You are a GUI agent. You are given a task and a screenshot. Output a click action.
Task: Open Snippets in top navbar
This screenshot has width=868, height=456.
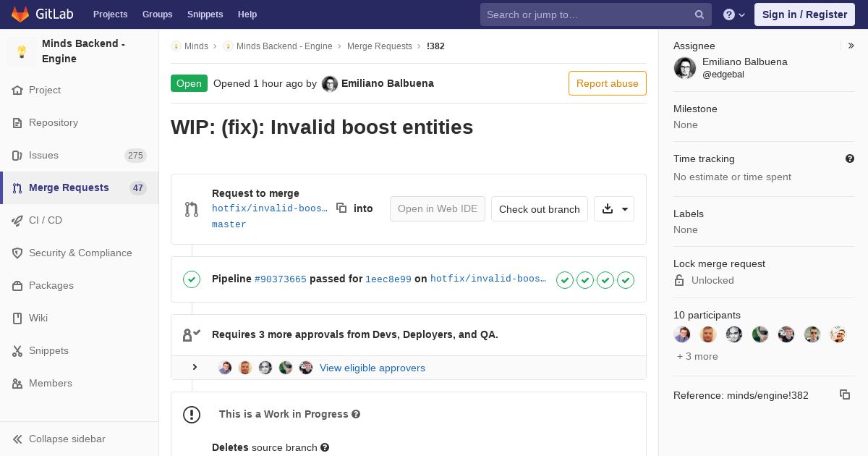click(x=205, y=14)
